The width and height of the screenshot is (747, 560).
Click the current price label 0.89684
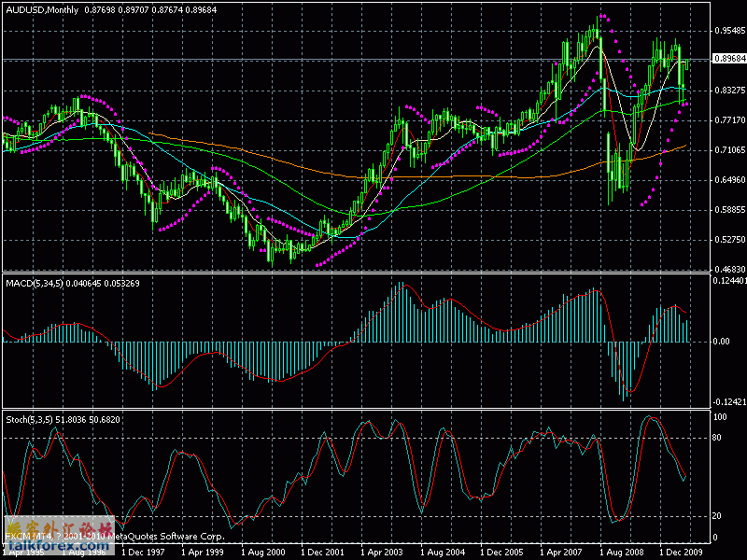[x=729, y=59]
